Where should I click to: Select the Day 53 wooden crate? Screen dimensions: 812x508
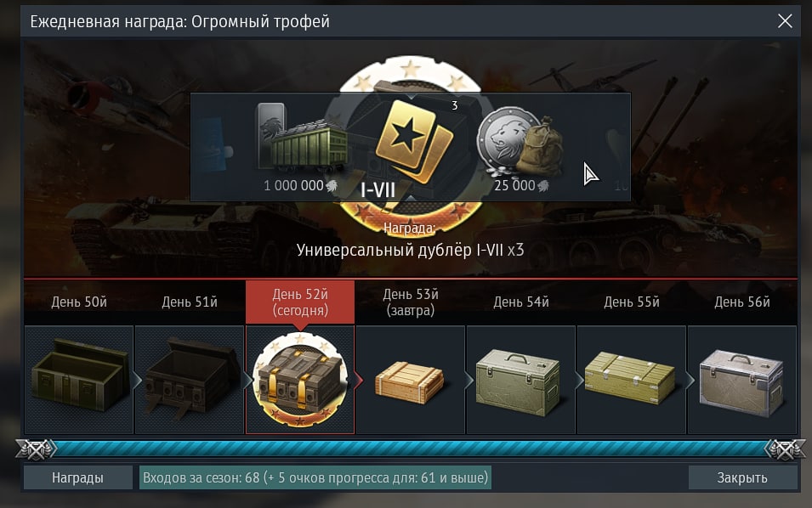[410, 380]
